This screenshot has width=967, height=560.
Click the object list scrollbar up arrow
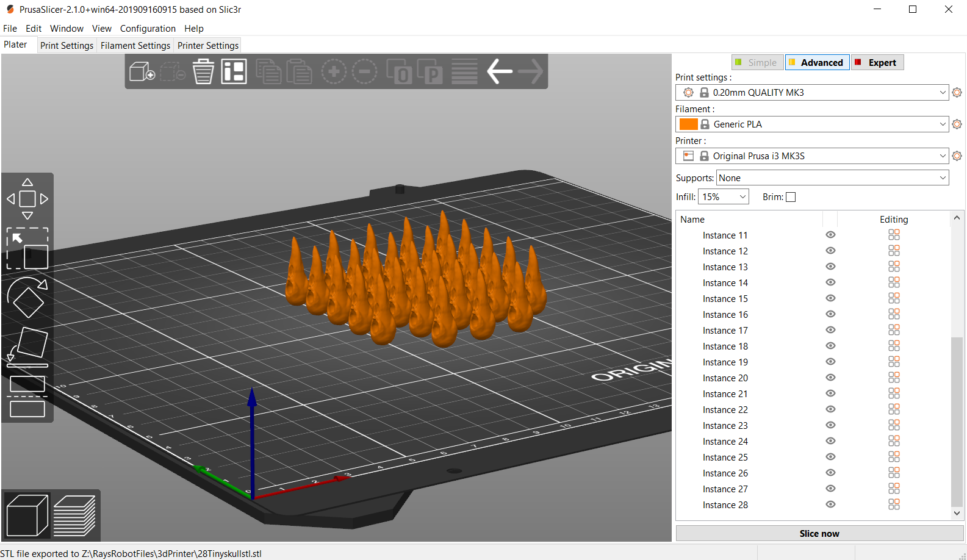click(x=957, y=218)
